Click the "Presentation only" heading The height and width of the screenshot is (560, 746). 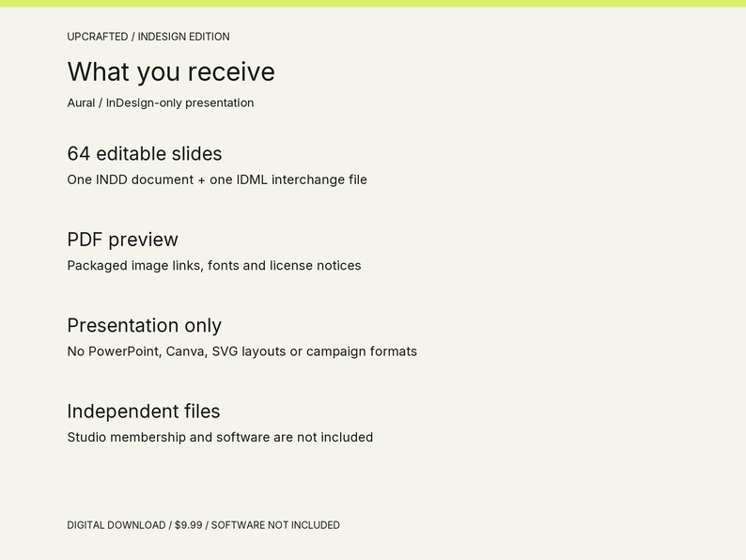tap(144, 325)
